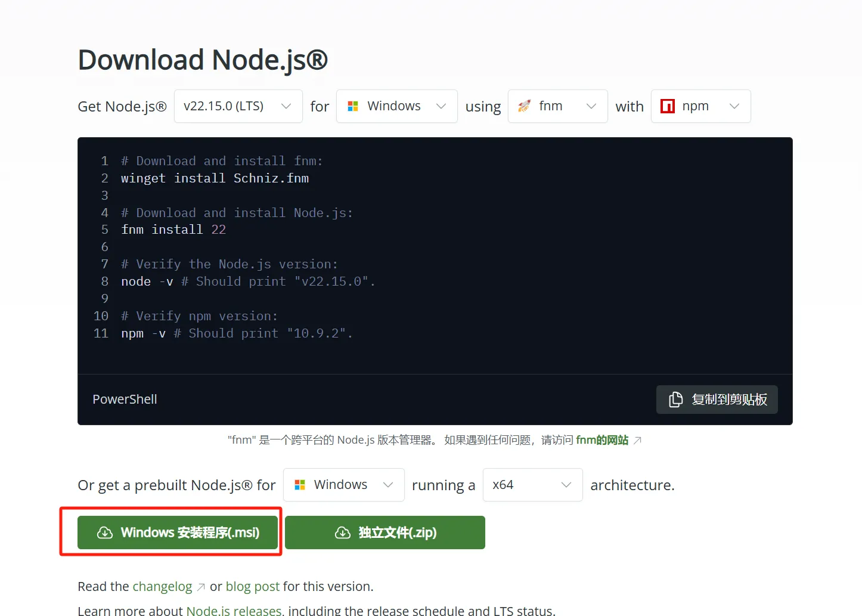This screenshot has height=616, width=862.
Task: Click the cloud download icon on .zip button
Action: click(x=343, y=533)
